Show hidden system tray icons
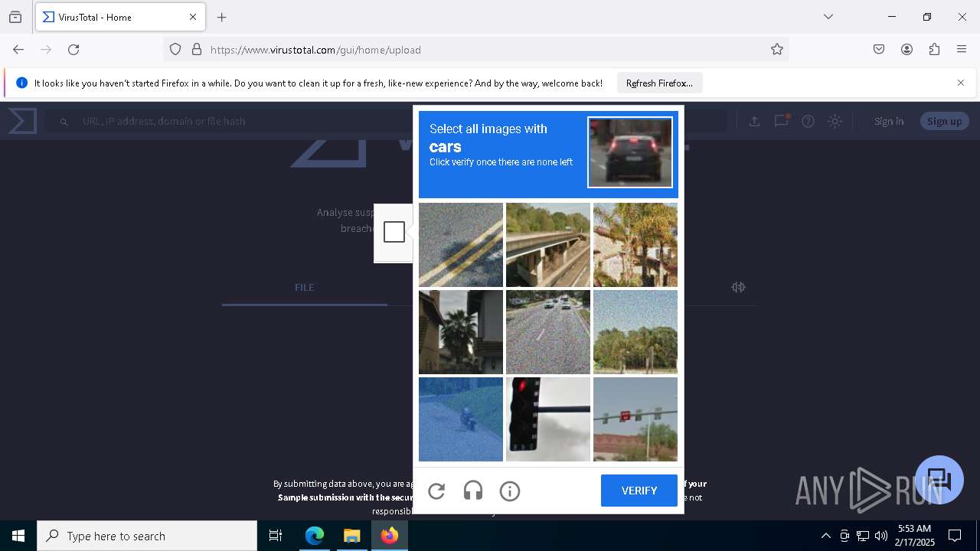The width and height of the screenshot is (980, 551). click(825, 536)
